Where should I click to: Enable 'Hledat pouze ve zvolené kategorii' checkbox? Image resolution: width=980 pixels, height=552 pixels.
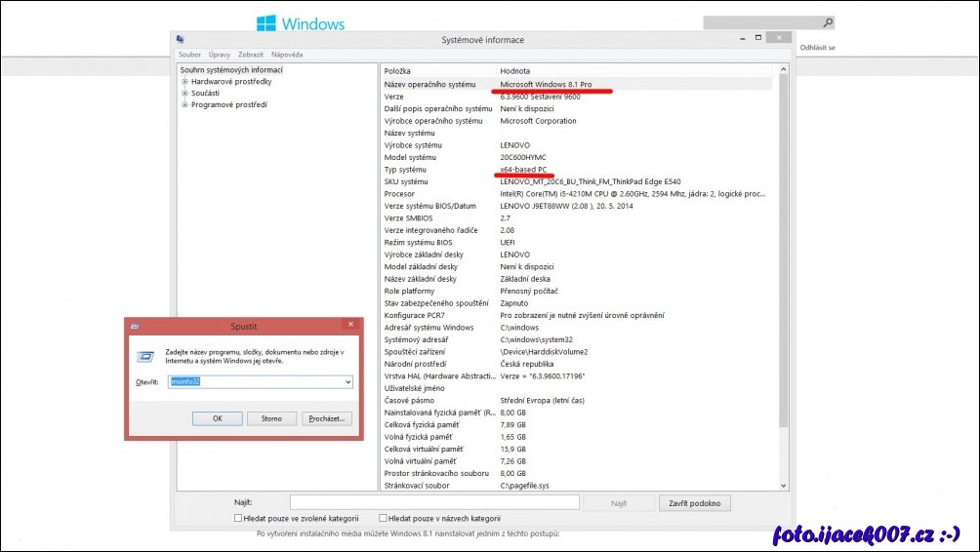tap(239, 518)
